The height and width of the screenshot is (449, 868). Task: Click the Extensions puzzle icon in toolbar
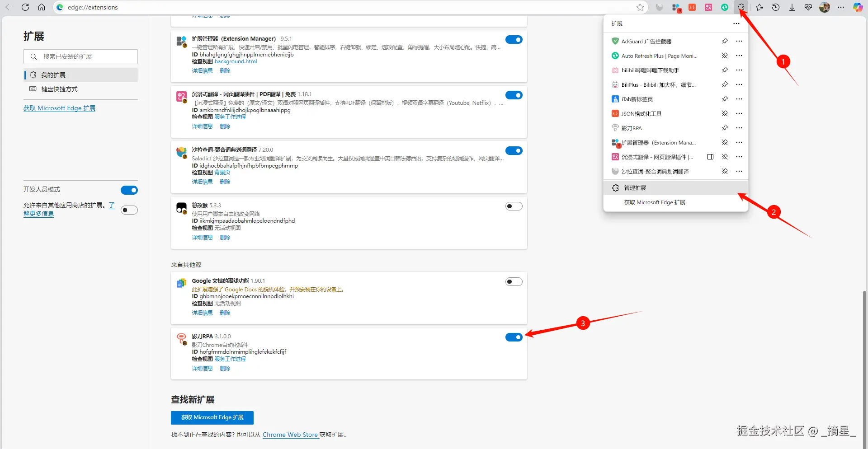(x=741, y=7)
